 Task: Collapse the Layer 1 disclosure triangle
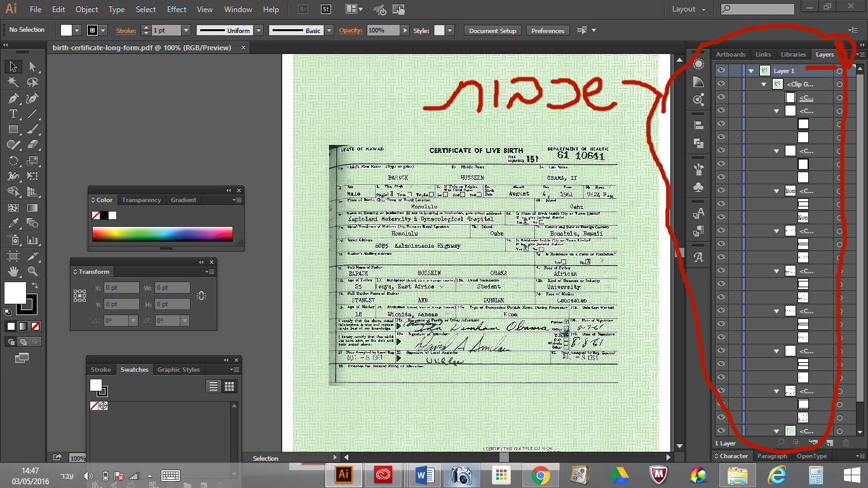[751, 71]
